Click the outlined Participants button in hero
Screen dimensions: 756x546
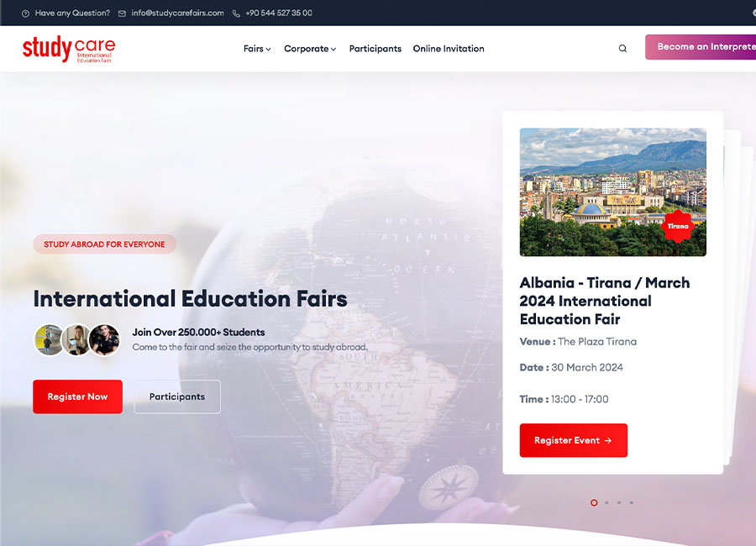click(177, 396)
